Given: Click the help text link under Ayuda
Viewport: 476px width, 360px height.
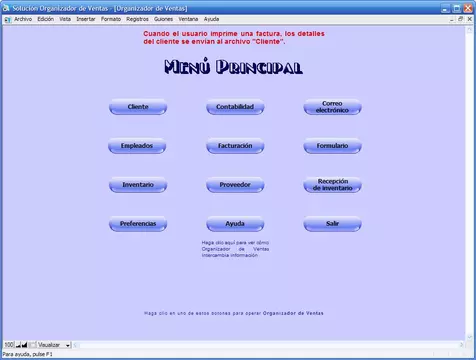Looking at the screenshot, I should pyautogui.click(x=235, y=249).
